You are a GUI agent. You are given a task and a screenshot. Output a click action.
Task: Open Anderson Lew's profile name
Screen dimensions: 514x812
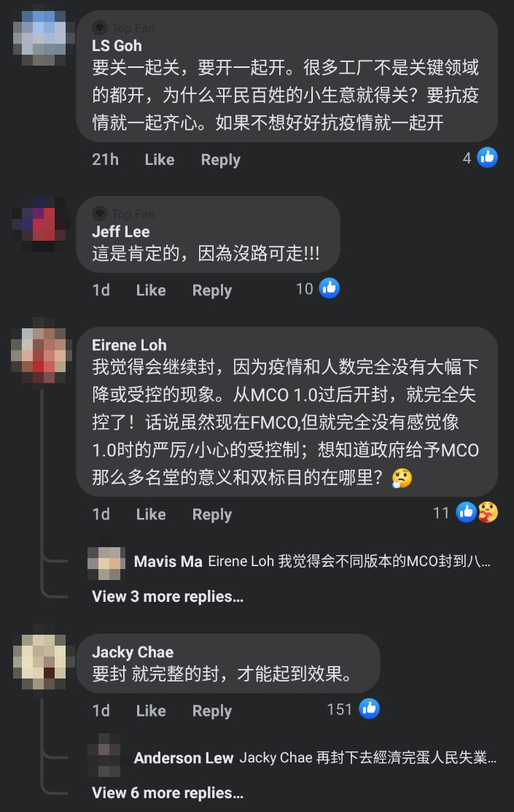click(x=184, y=758)
